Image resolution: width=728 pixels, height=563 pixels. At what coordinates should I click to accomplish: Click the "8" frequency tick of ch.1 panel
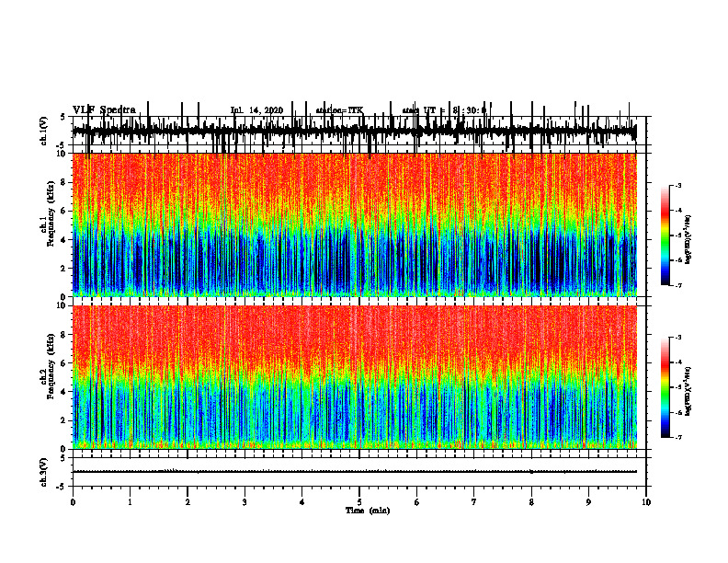coord(64,182)
